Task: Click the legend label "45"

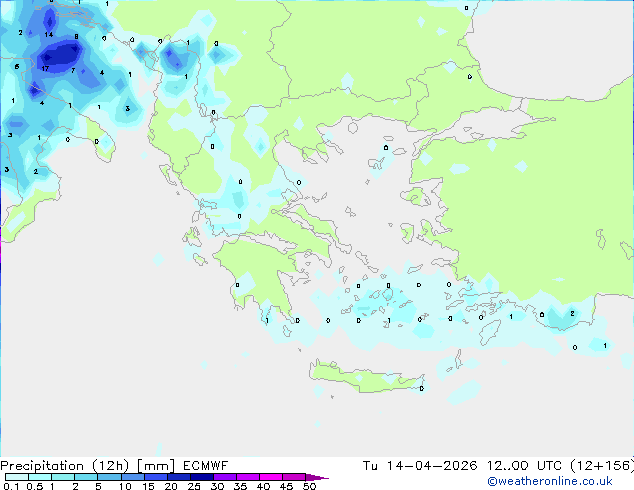Action: coord(286,486)
